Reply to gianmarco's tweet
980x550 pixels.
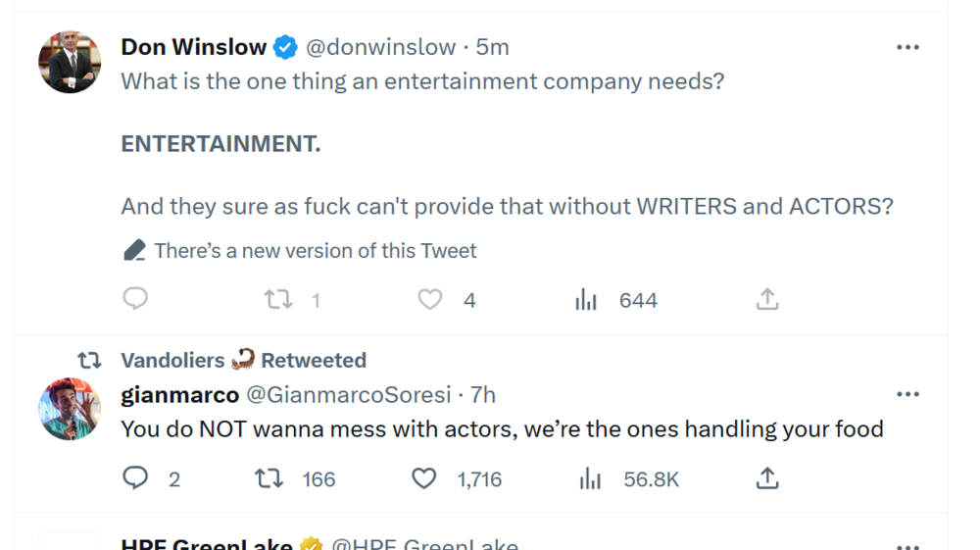(x=135, y=478)
